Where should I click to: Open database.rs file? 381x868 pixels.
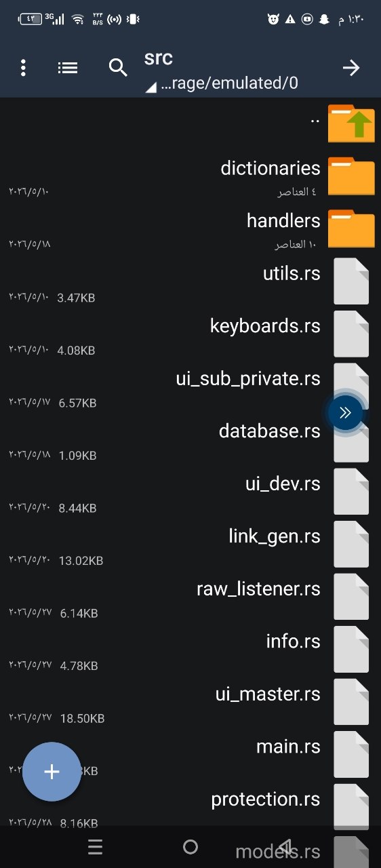pos(190,439)
